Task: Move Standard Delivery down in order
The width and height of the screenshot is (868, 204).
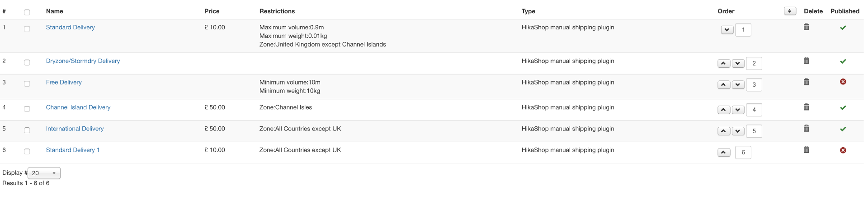Action: tap(727, 30)
